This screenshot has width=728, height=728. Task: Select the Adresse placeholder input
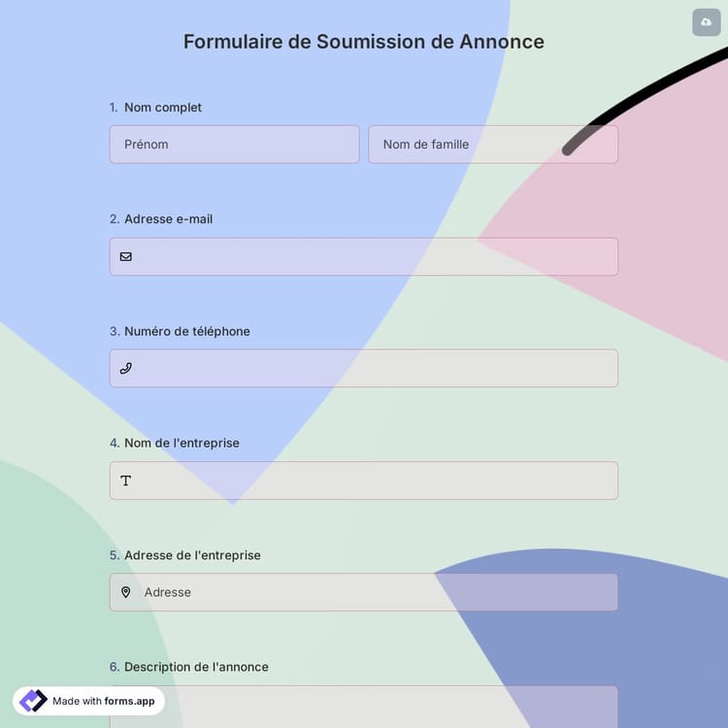[374, 592]
